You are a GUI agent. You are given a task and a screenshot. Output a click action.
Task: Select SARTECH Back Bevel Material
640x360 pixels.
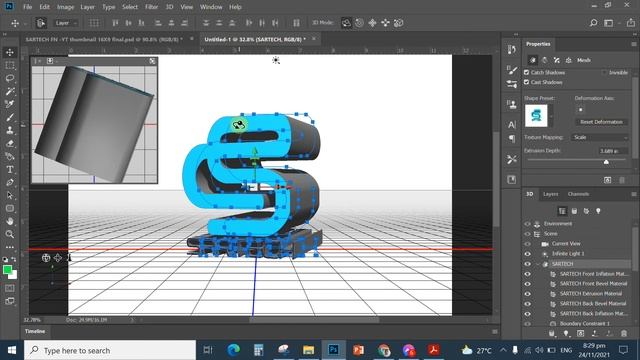click(x=593, y=304)
